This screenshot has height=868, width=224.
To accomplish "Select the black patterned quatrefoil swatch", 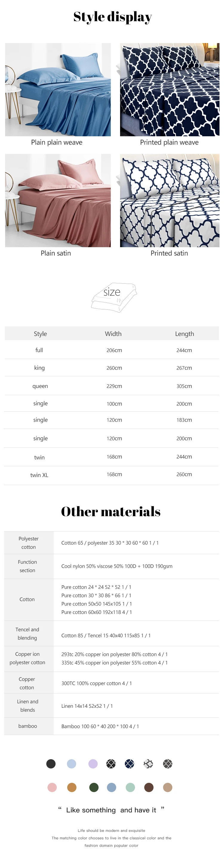I will [x=111, y=764].
